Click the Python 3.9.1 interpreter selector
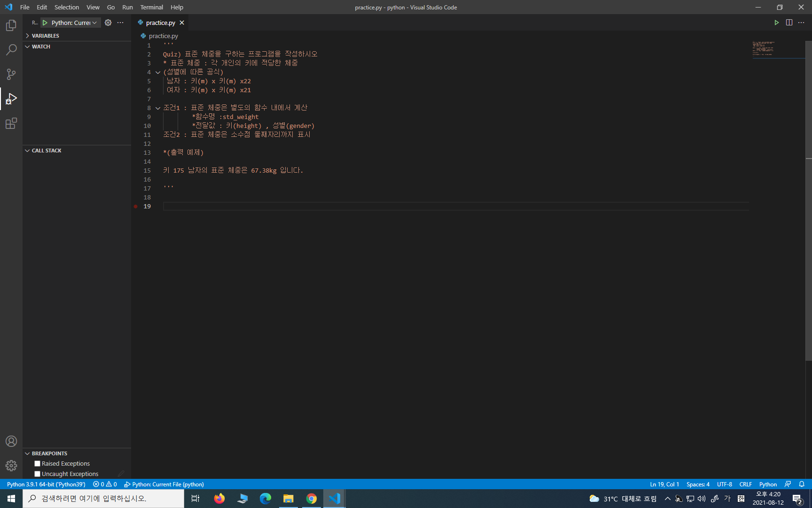The image size is (812, 508). click(46, 484)
